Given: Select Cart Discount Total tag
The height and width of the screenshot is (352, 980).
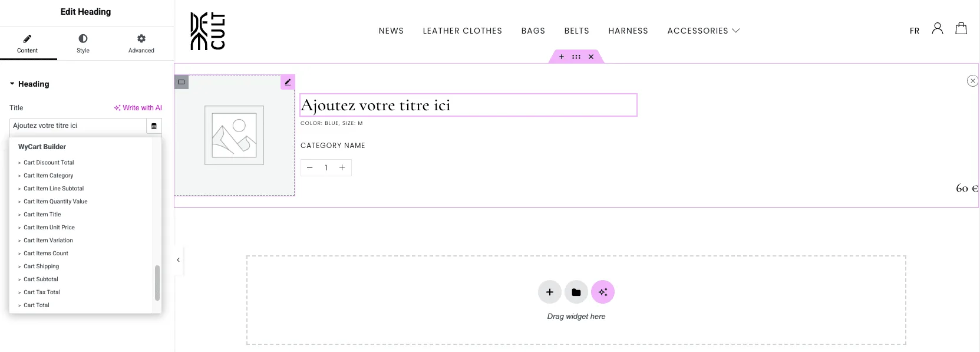Looking at the screenshot, I should (49, 163).
